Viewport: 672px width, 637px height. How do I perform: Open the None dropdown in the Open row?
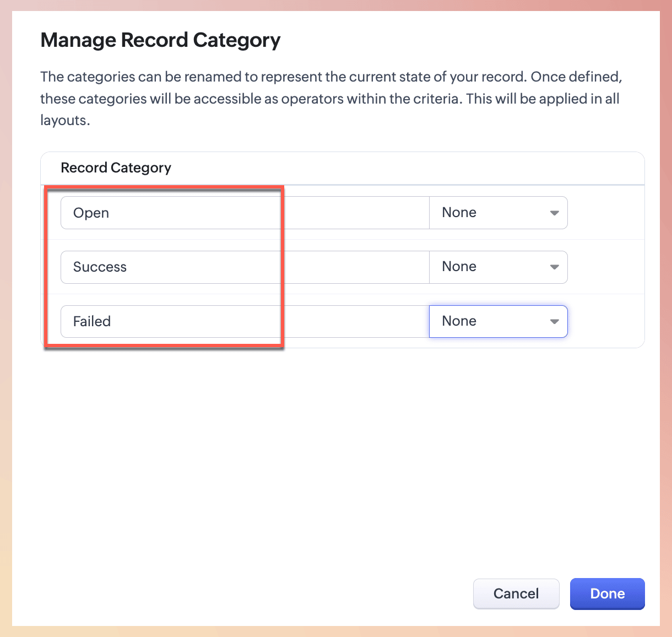(x=498, y=213)
